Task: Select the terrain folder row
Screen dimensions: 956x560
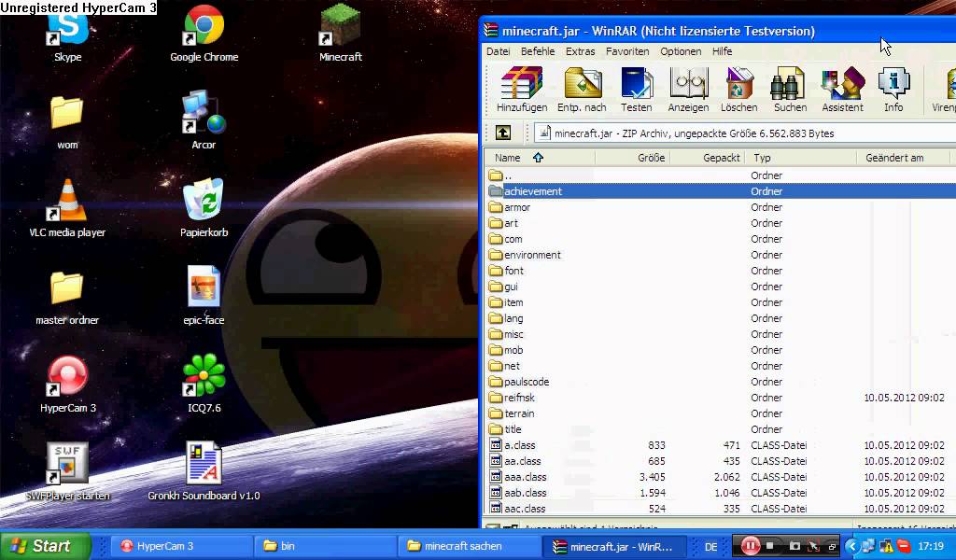Action: 721,413
